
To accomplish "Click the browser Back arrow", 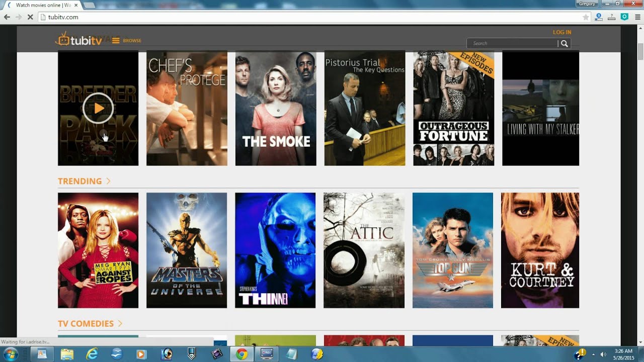I will pyautogui.click(x=7, y=17).
